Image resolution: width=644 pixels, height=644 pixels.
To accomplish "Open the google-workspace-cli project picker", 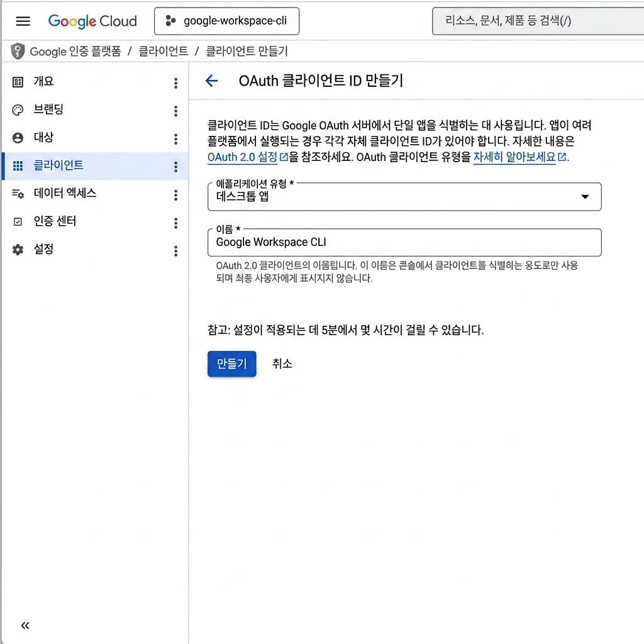I will [x=226, y=21].
